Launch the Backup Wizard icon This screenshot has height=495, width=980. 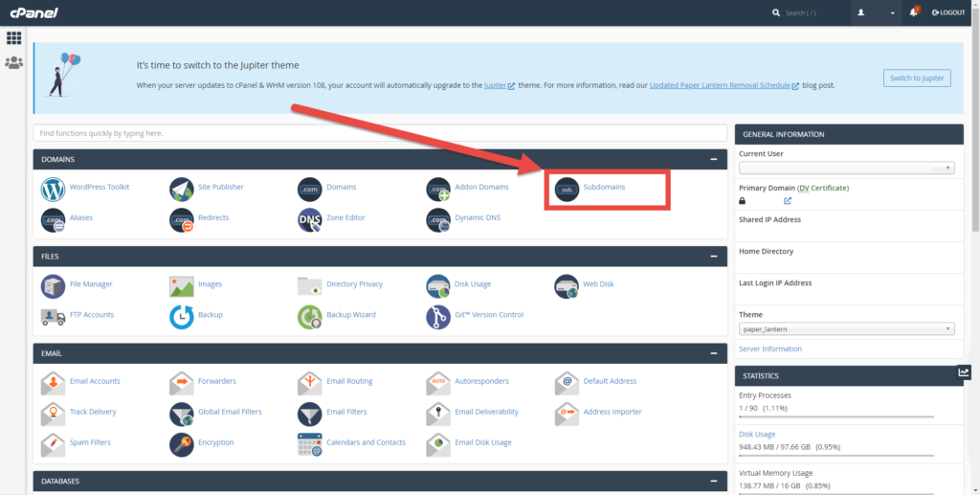click(309, 316)
